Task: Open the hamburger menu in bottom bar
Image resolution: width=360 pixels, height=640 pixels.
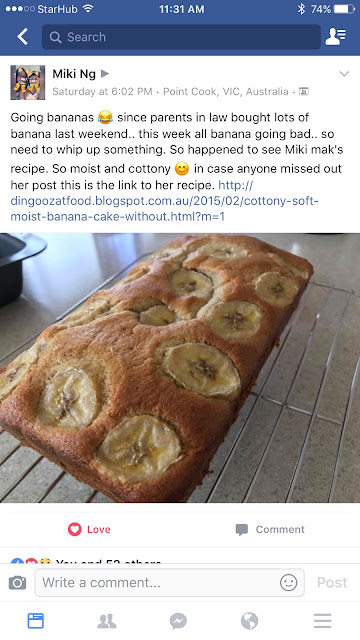Action: (322, 621)
